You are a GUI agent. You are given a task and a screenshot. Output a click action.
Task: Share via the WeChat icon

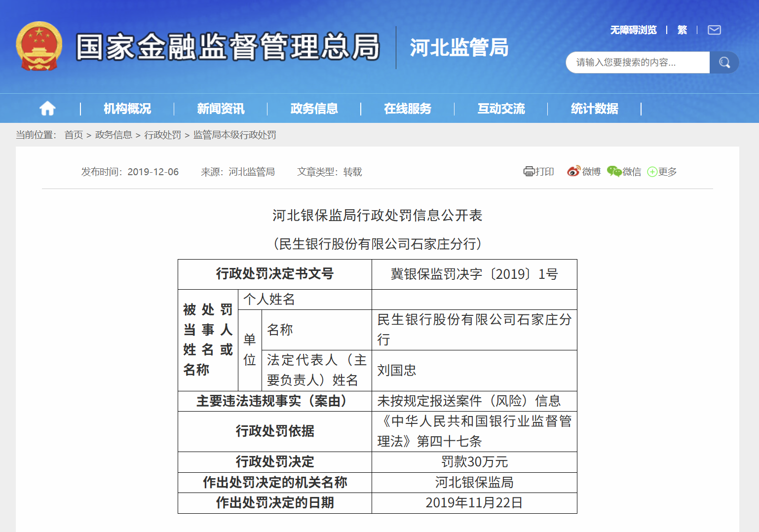pyautogui.click(x=614, y=171)
